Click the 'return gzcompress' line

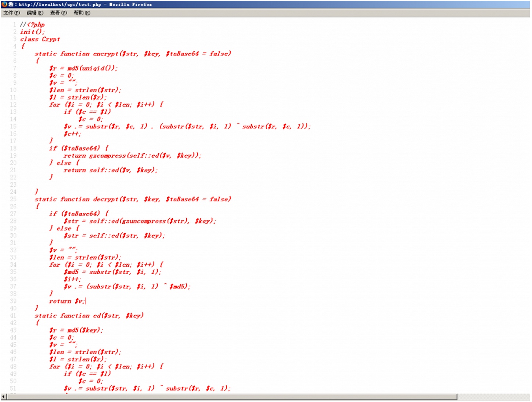133,156
